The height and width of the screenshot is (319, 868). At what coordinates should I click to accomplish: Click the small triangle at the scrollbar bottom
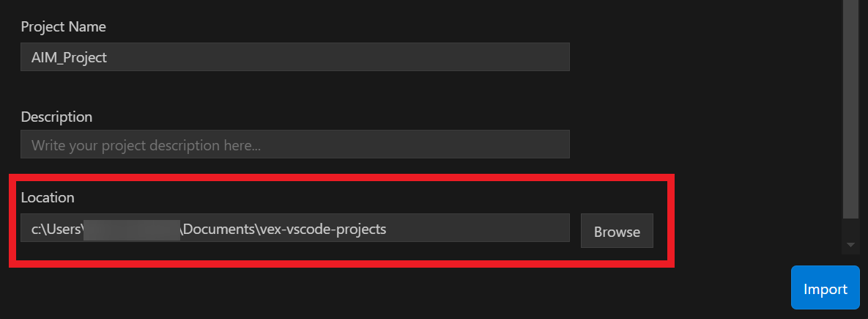coord(850,244)
